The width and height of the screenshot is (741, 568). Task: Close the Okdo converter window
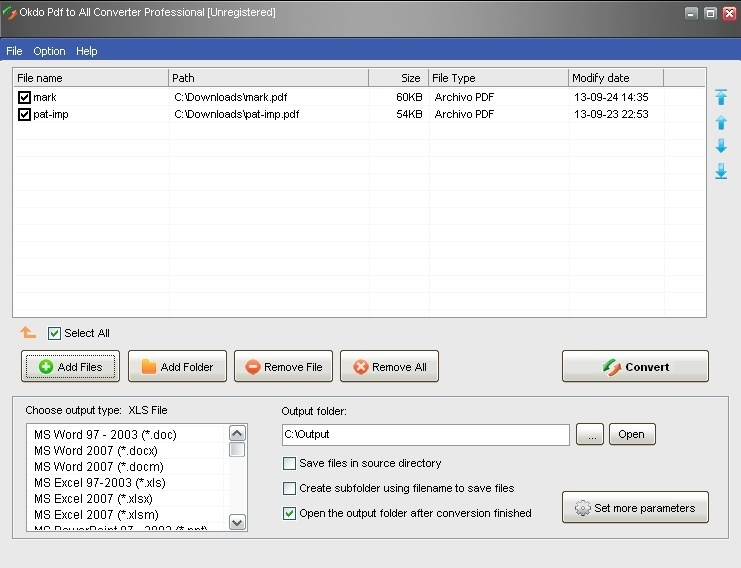point(730,13)
